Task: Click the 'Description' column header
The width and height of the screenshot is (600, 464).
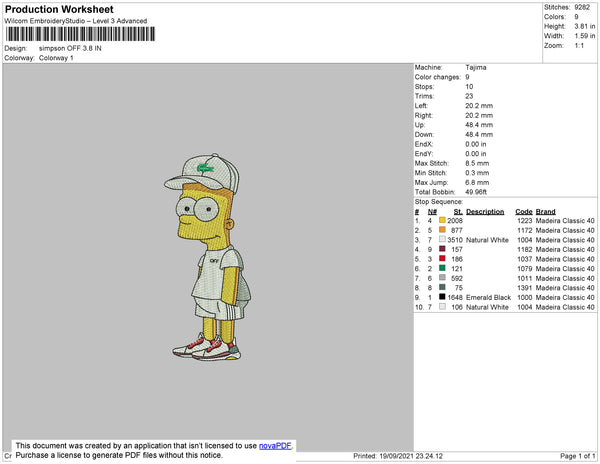Action: click(x=485, y=212)
